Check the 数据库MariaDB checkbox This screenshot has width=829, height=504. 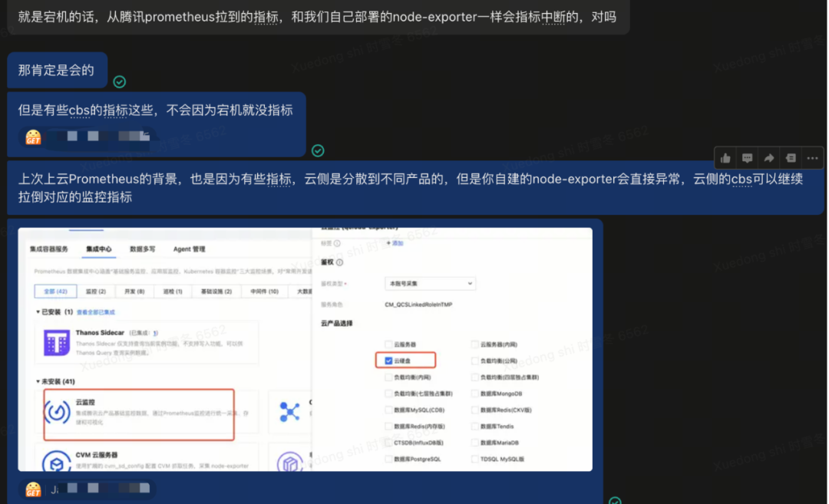(x=475, y=443)
